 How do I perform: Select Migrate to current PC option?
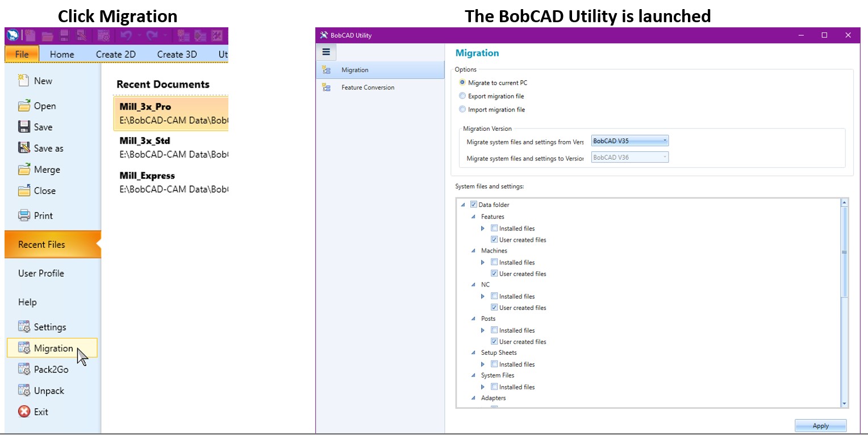coord(462,82)
